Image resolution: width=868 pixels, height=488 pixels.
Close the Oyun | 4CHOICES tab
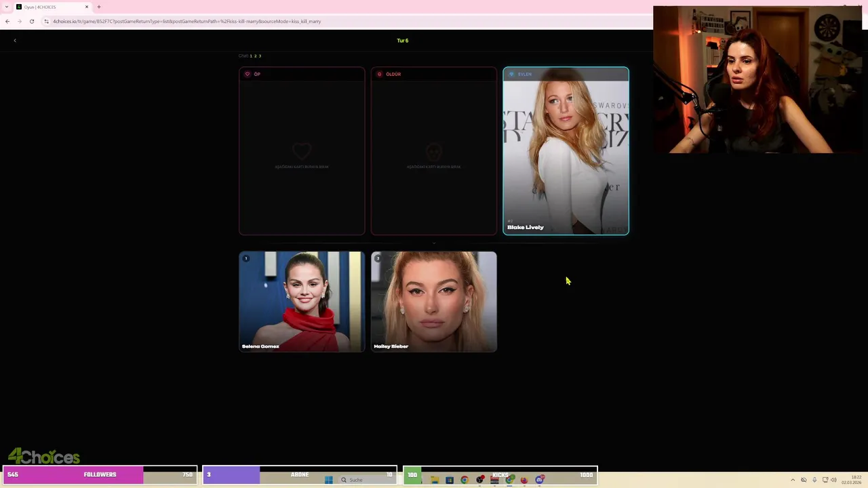point(86,7)
